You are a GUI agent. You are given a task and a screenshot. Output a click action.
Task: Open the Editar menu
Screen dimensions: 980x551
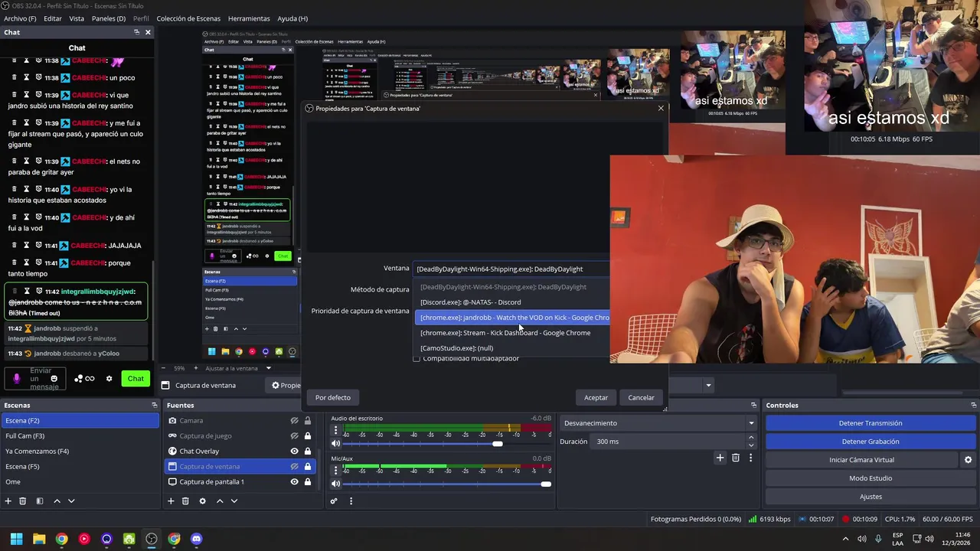coord(53,18)
